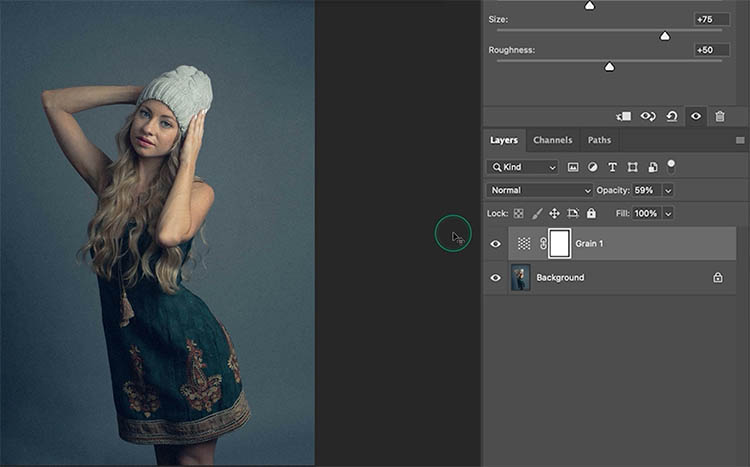Screen dimensions: 750x467
Task: Hide the Background layer
Action: click(x=495, y=278)
